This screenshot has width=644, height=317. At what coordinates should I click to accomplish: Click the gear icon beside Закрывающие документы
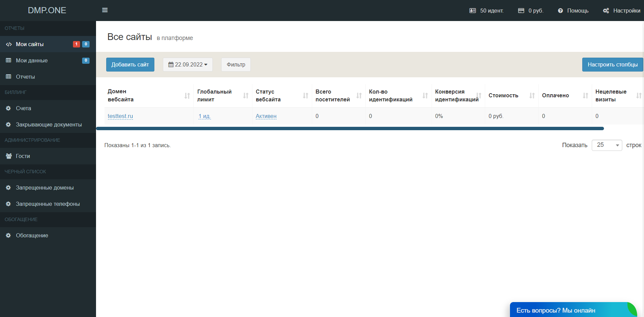pyautogui.click(x=8, y=124)
